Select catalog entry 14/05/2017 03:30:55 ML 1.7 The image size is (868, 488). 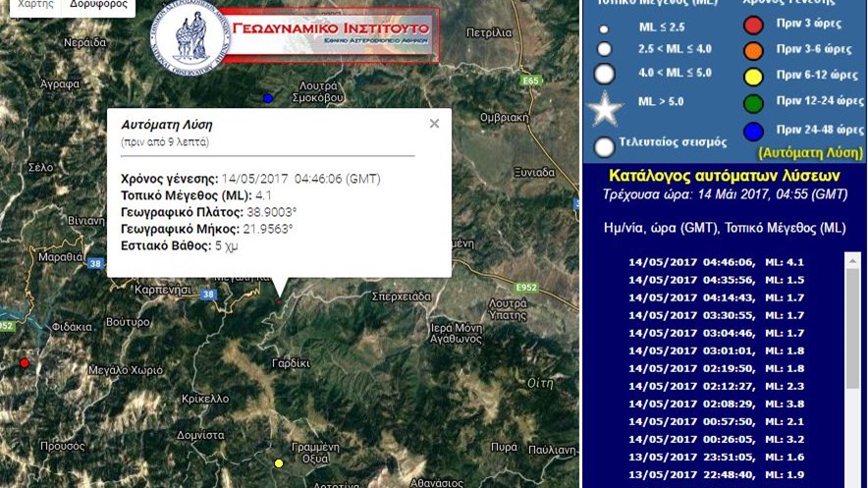(x=716, y=315)
